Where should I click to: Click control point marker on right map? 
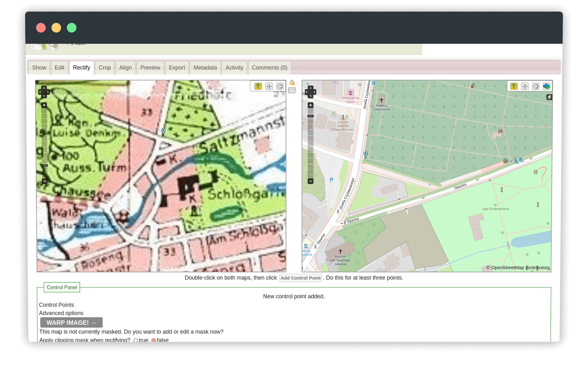point(366,155)
